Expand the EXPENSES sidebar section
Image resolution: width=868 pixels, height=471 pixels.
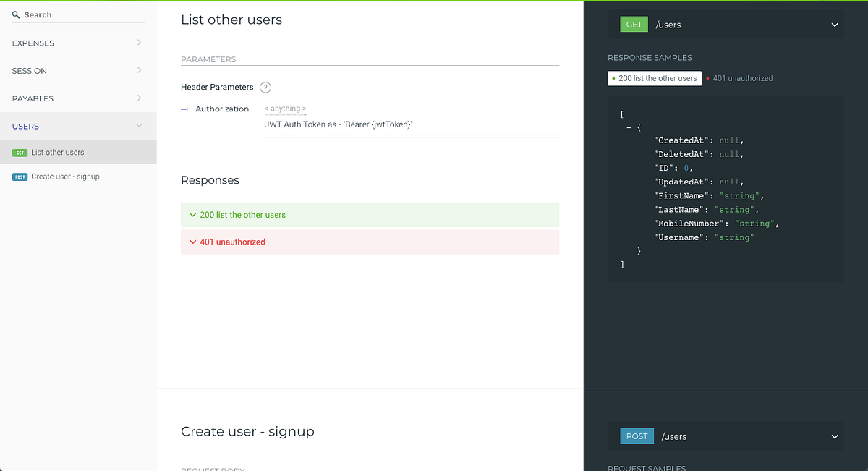[78, 43]
